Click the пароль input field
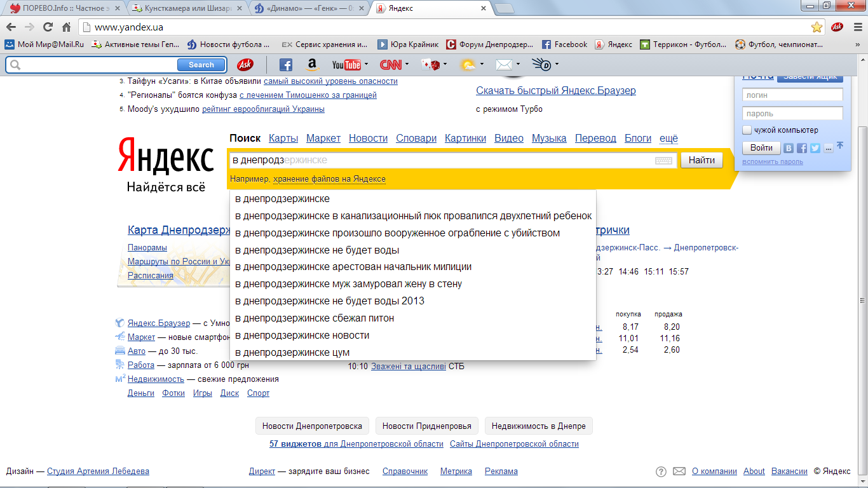The width and height of the screenshot is (868, 488). [792, 114]
